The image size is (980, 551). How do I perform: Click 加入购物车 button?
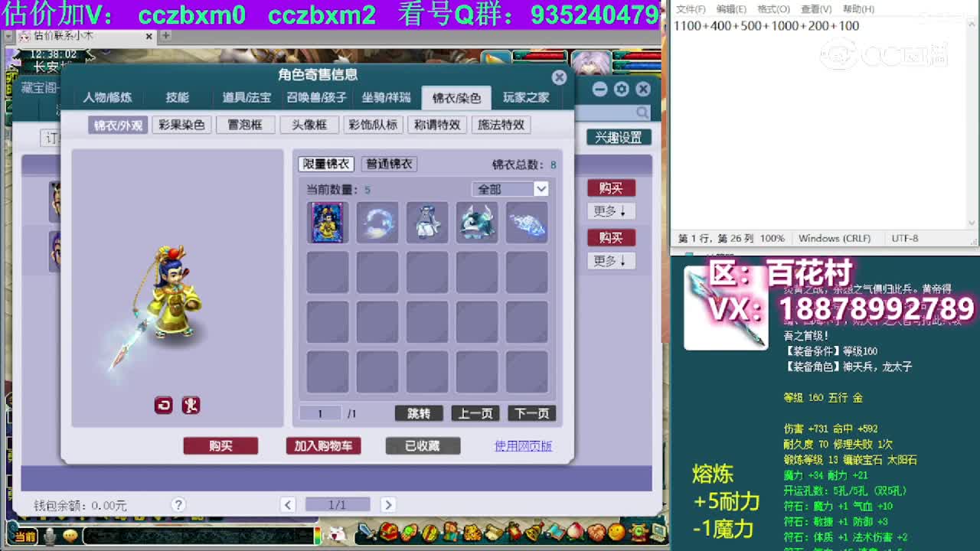point(323,446)
